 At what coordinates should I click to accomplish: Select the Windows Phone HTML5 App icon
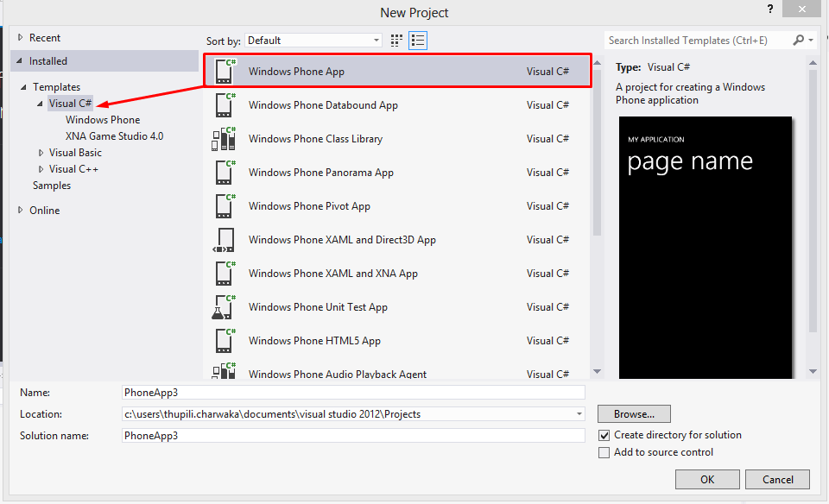pyautogui.click(x=225, y=341)
